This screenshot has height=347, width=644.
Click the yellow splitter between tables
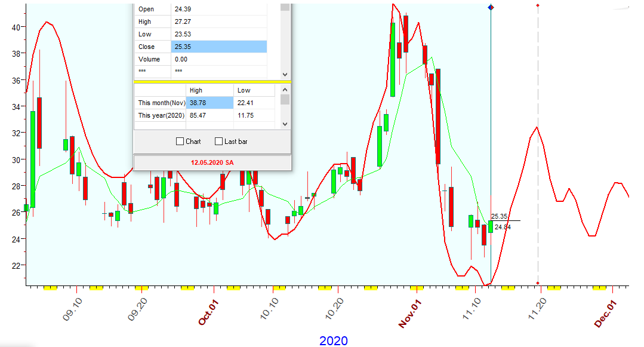tap(212, 81)
